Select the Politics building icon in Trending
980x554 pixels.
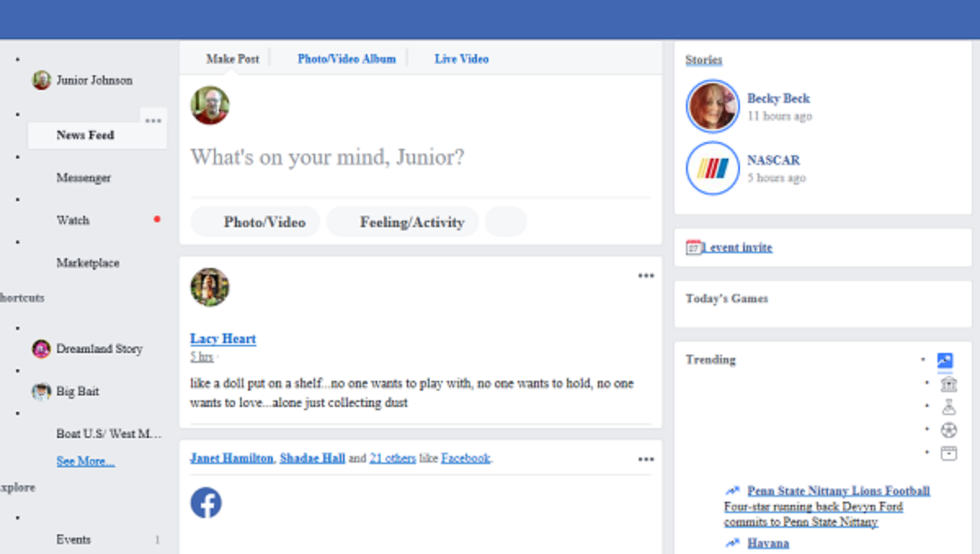tap(948, 384)
